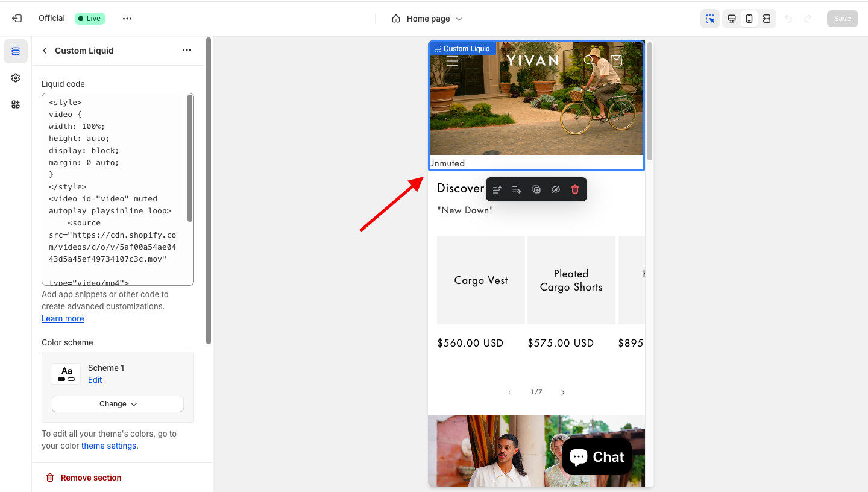
Task: Click the Official theme name
Action: pyautogui.click(x=52, y=18)
